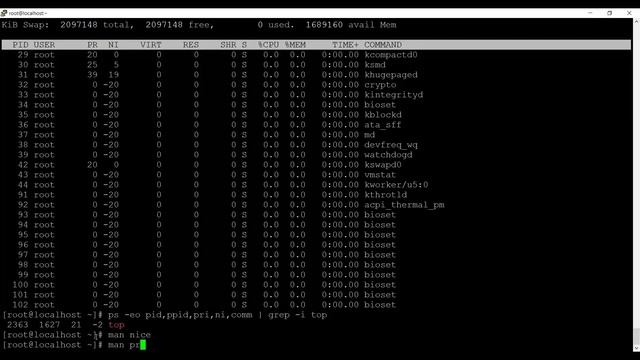Click the scrollbar up arrow
The image size is (640, 360).
point(636,21)
